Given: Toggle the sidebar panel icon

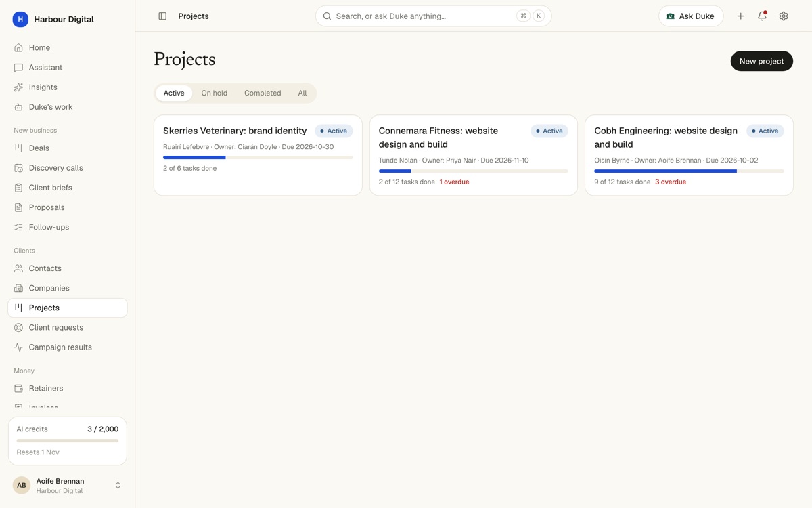Looking at the screenshot, I should pyautogui.click(x=162, y=16).
